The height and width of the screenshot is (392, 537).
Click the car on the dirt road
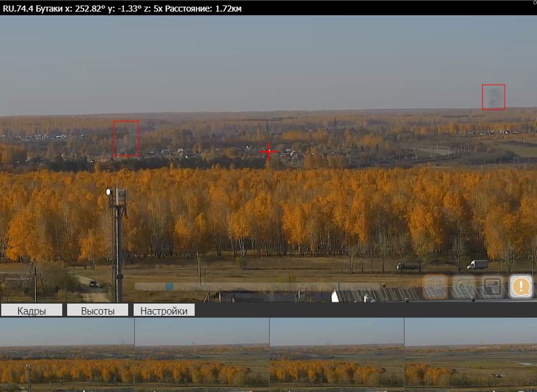point(93,283)
